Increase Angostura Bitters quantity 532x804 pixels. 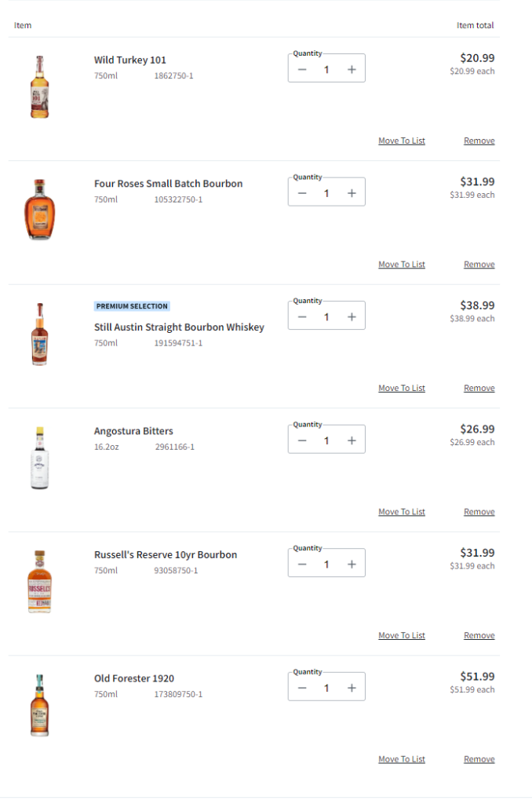[x=352, y=440]
